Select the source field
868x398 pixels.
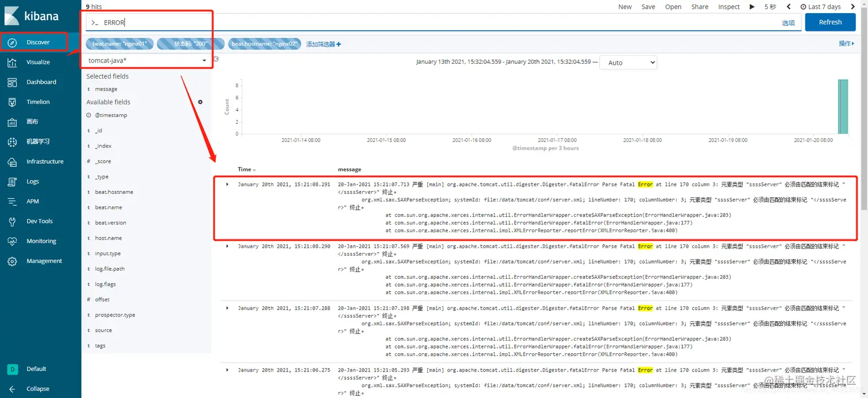pyautogui.click(x=103, y=330)
